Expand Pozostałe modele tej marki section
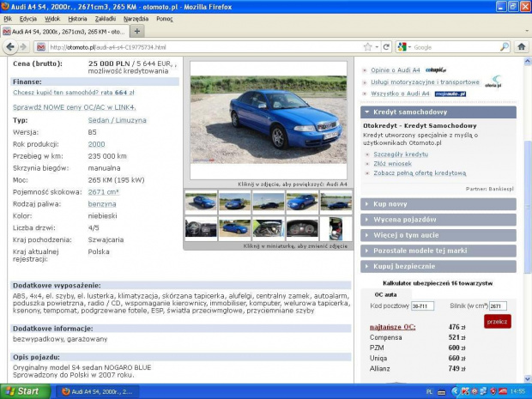Viewport: 532px width, 399px height. (x=438, y=251)
